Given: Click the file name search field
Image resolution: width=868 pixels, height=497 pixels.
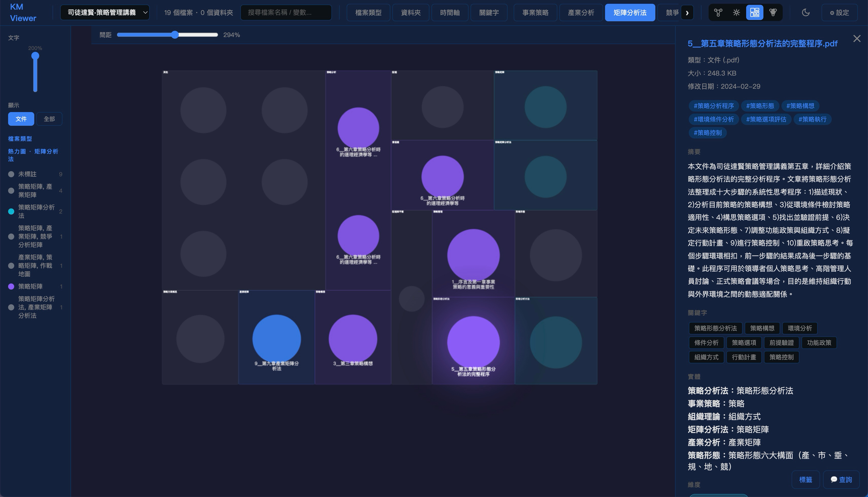Looking at the screenshot, I should coord(286,13).
